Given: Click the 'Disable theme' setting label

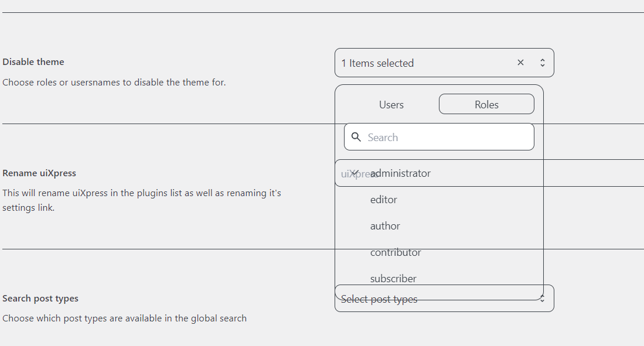Looking at the screenshot, I should pyautogui.click(x=33, y=62).
